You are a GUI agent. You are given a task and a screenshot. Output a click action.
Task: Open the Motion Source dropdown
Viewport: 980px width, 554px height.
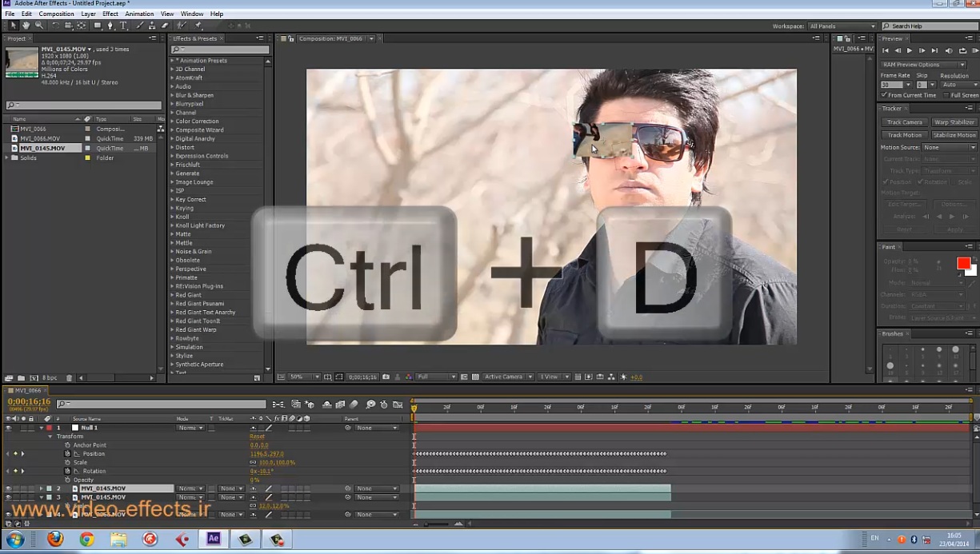tap(949, 147)
